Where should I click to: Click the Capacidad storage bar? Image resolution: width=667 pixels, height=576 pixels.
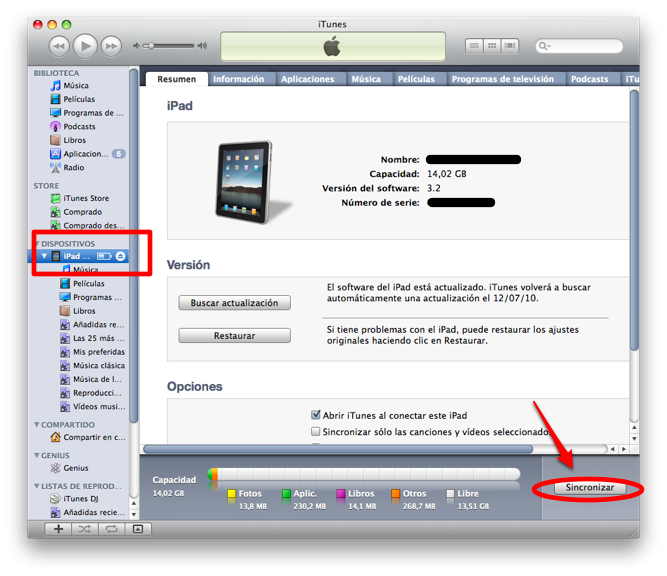coord(364,474)
